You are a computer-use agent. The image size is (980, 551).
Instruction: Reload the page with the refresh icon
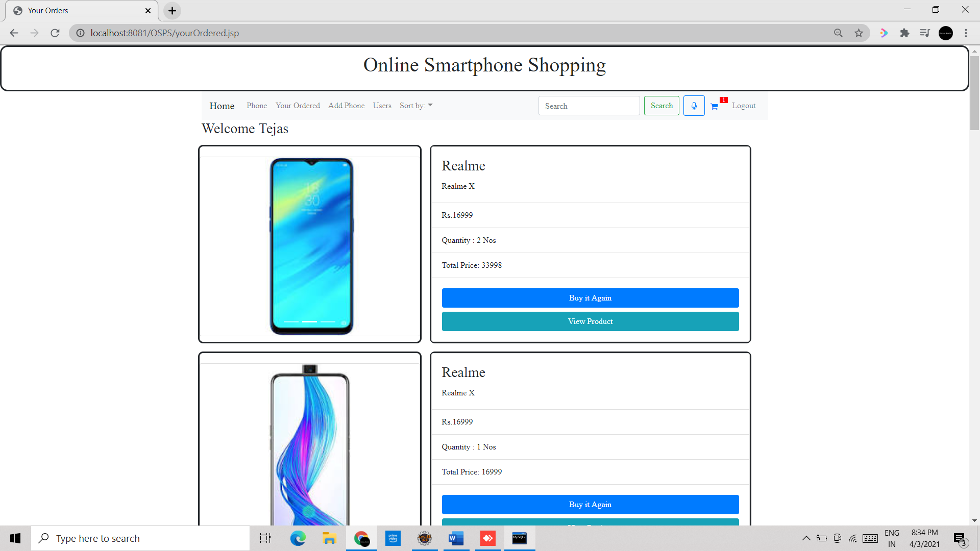[55, 33]
